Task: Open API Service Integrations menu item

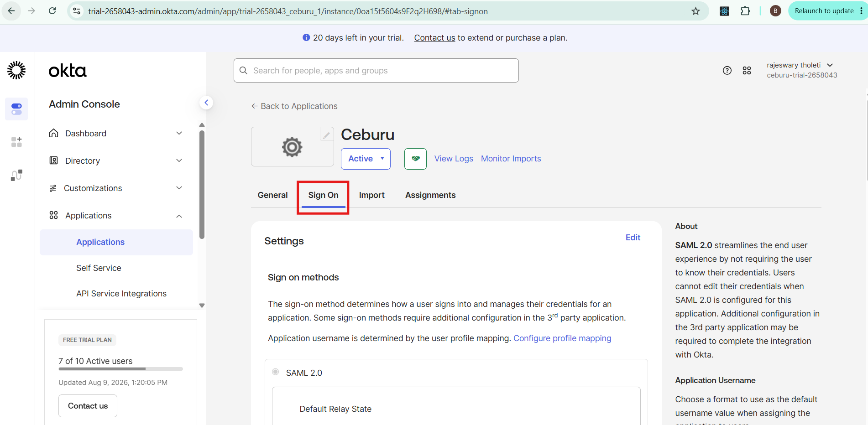Action: tap(121, 294)
